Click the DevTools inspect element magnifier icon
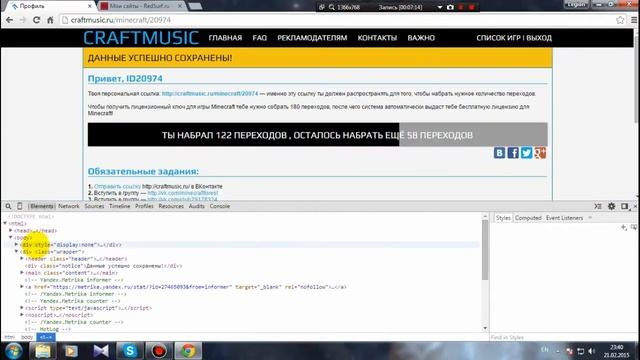This screenshot has width=640, height=360. [8, 206]
